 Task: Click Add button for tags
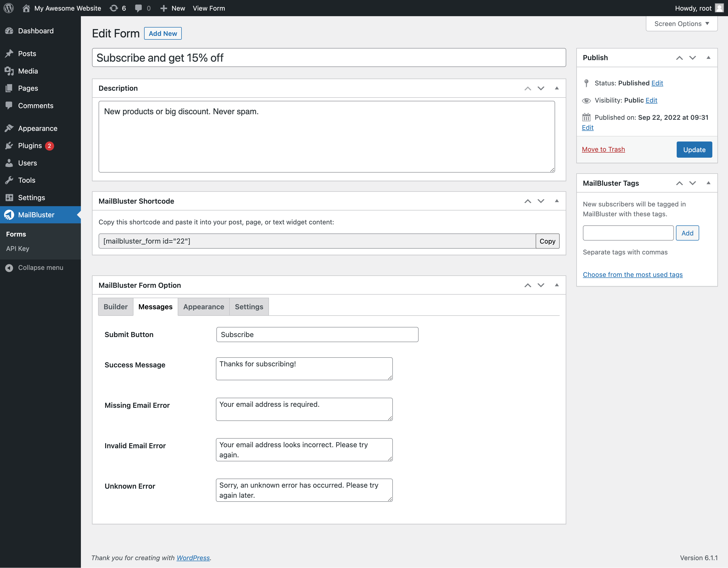tap(687, 233)
